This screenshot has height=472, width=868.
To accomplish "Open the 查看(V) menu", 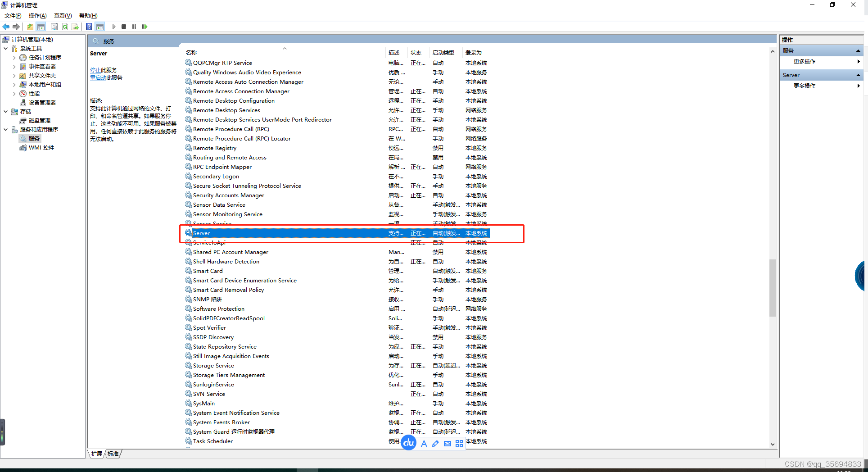I will [63, 16].
